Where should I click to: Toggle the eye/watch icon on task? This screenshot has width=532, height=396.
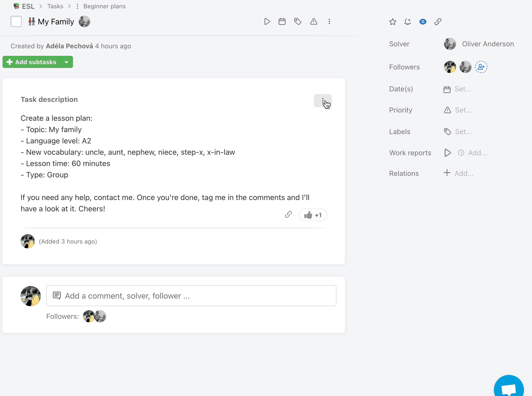coord(423,22)
